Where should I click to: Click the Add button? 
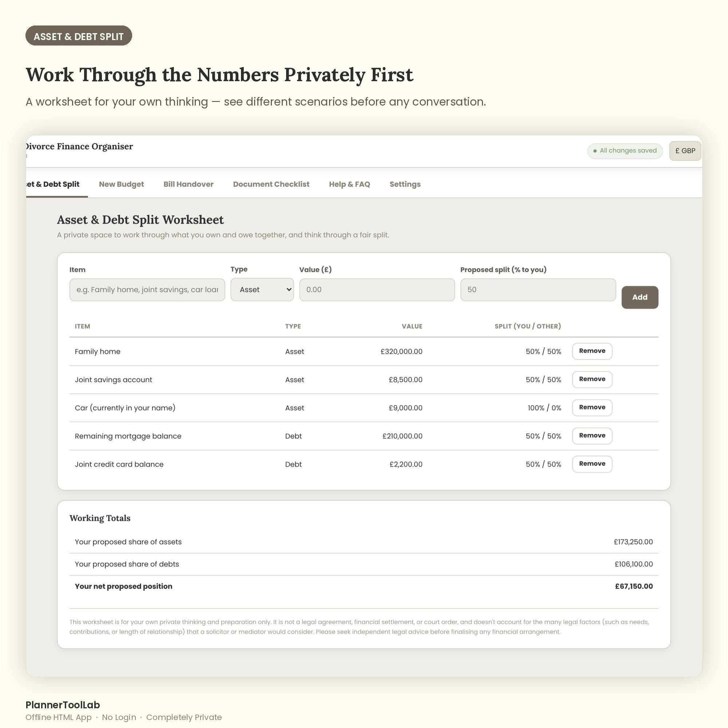640,297
